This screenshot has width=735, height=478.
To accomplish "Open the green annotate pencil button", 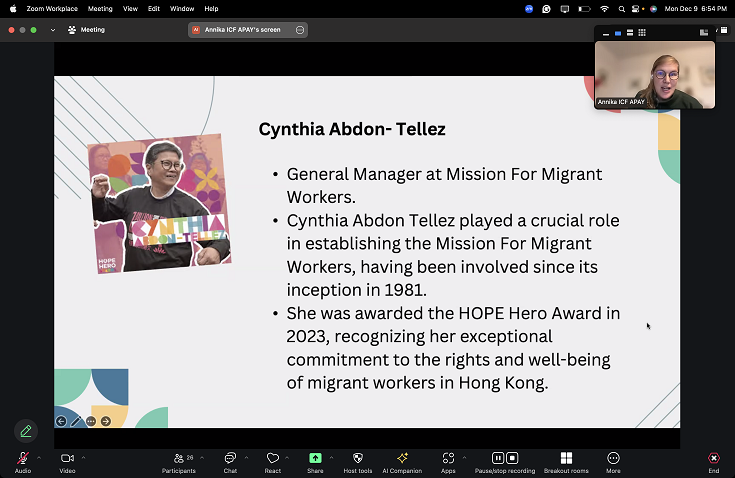I will click(x=26, y=431).
